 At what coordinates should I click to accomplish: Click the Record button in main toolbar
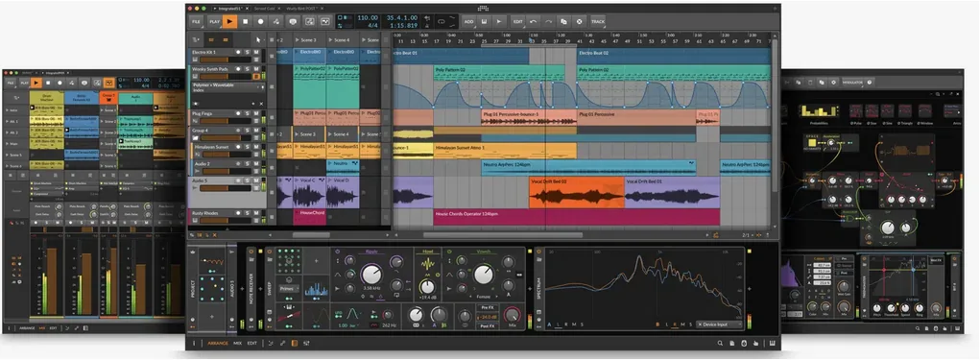261,21
